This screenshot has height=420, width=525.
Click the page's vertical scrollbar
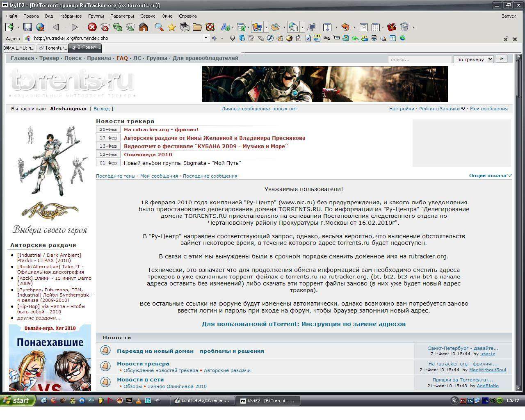coord(518,221)
